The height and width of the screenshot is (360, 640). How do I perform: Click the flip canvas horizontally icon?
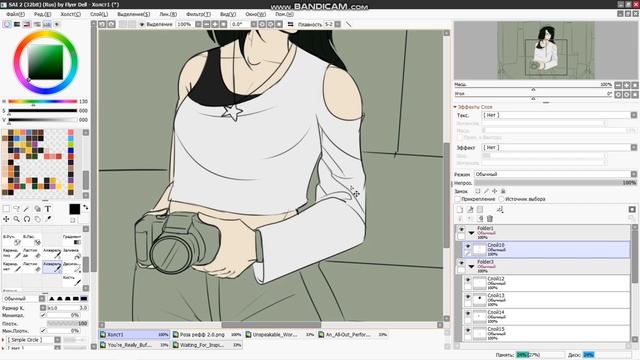(x=291, y=24)
